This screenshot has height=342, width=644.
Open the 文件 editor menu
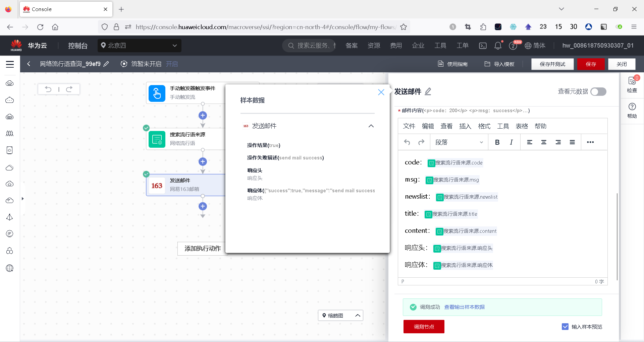(409, 126)
